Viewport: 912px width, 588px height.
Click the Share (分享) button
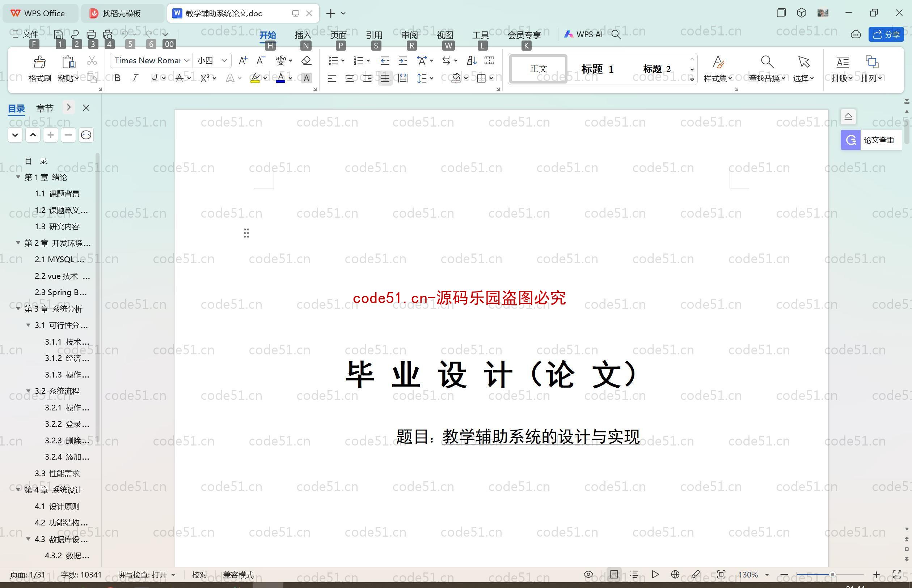[x=886, y=34]
